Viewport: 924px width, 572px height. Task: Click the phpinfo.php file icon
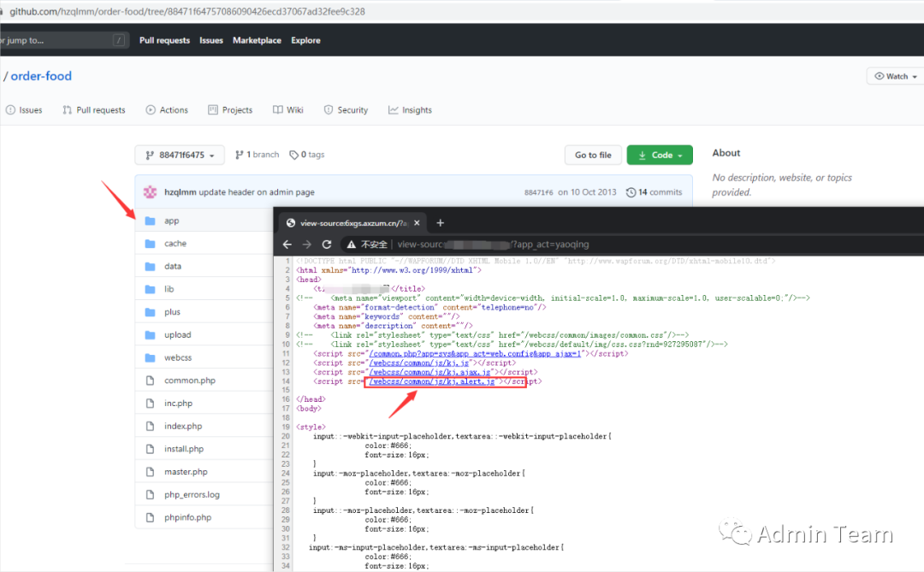click(151, 517)
